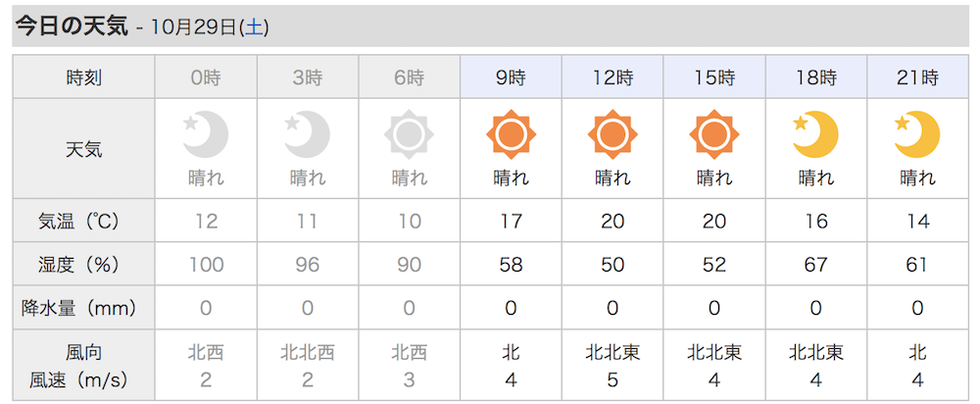This screenshot has width=980, height=404.
Task: Select the 12時 column header
Action: 612,76
